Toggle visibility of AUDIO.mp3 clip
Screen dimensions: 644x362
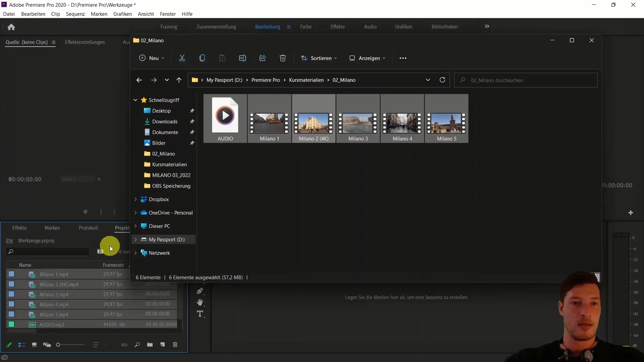[x=11, y=324]
